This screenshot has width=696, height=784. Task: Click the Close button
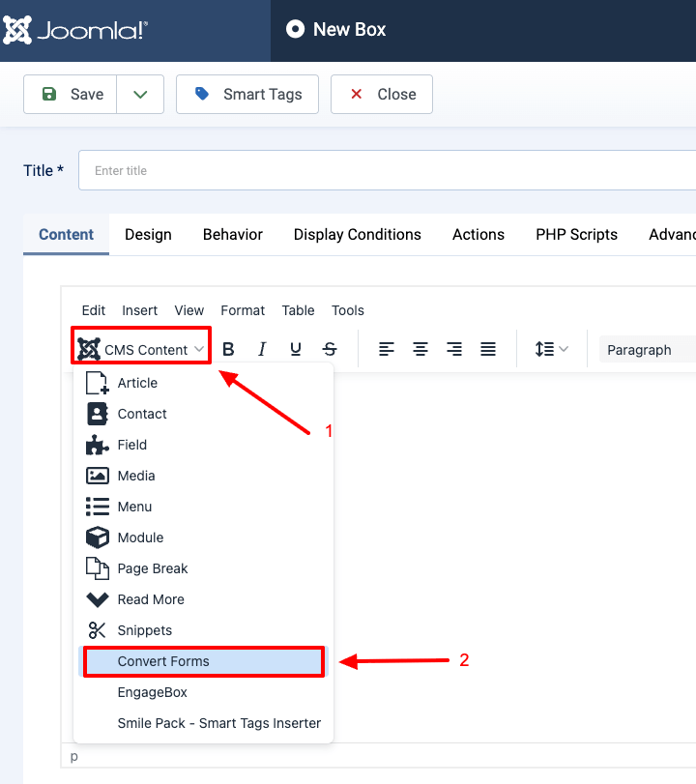(x=382, y=94)
